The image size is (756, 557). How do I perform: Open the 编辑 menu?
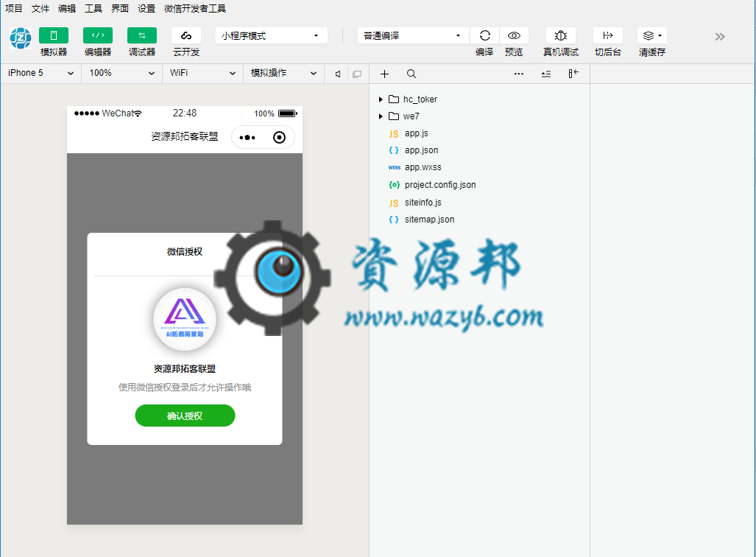coord(67,8)
